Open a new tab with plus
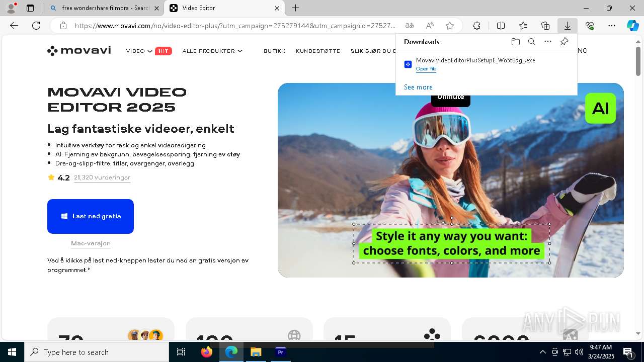This screenshot has width=644, height=362. [296, 8]
